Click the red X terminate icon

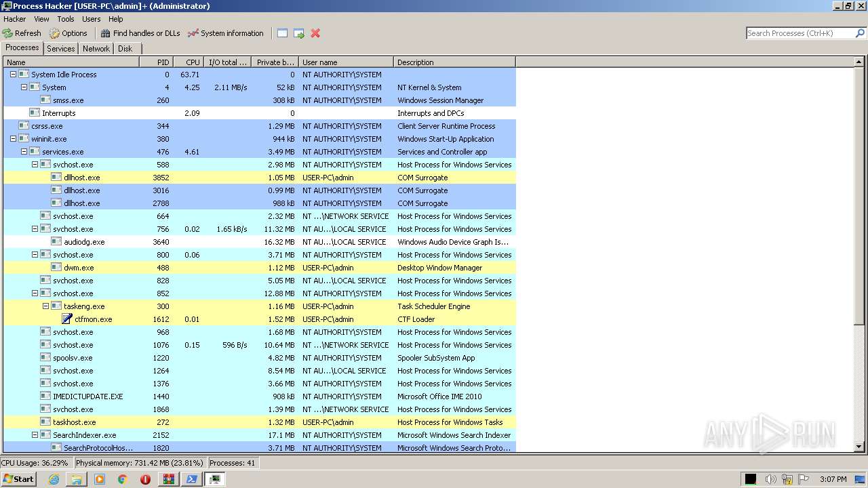coord(315,33)
